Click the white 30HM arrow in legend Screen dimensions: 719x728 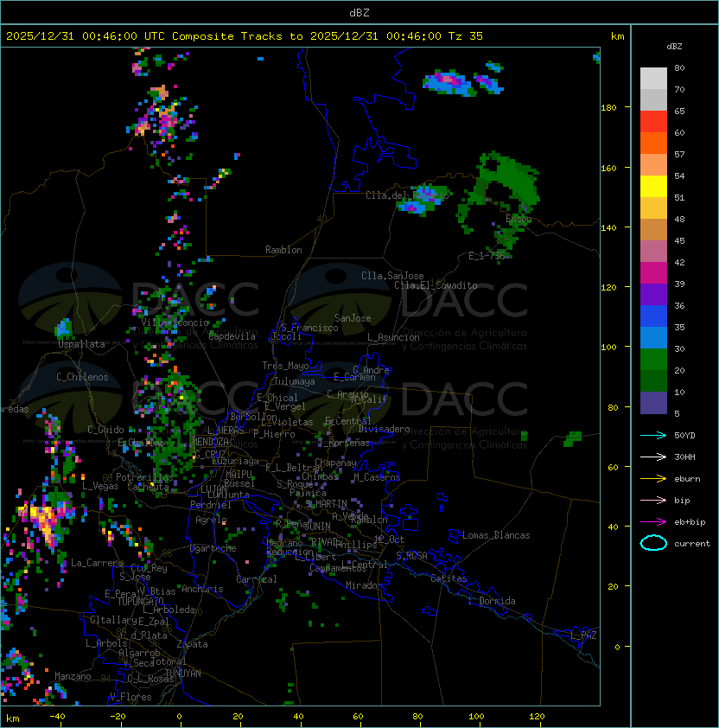coord(653,457)
